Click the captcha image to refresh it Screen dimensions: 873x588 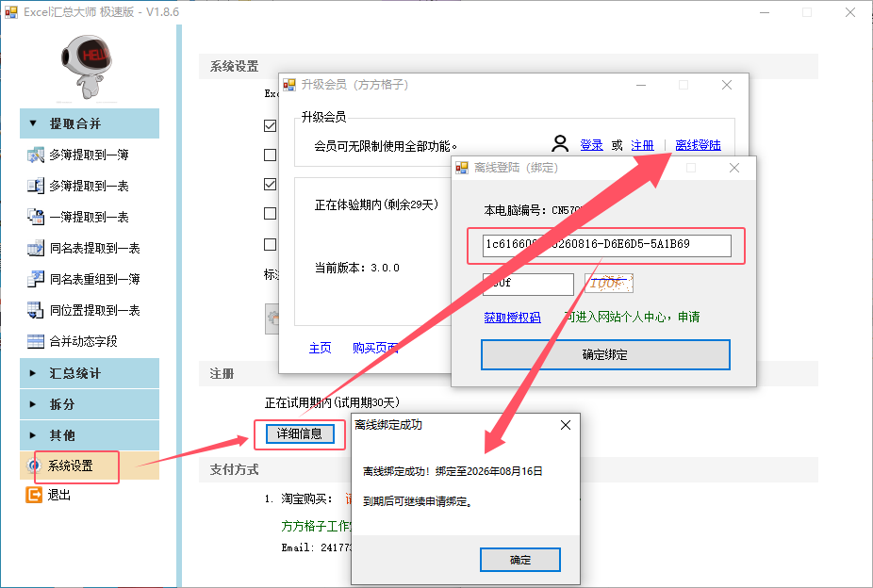(609, 284)
